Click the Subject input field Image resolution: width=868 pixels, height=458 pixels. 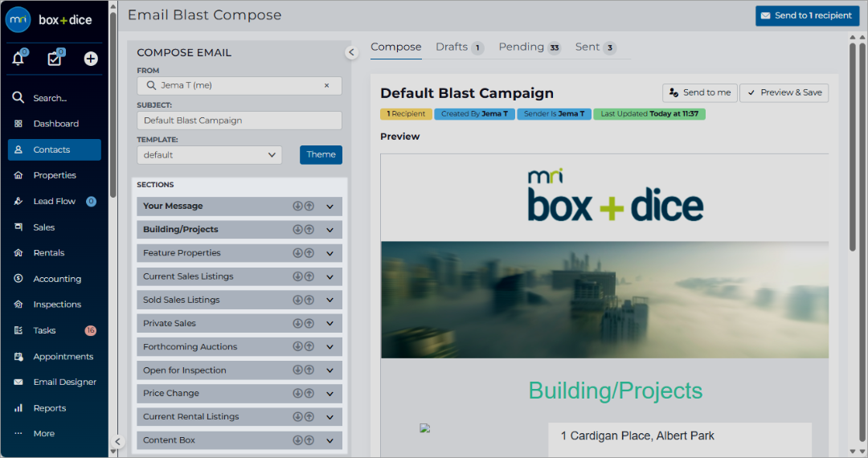click(x=240, y=121)
